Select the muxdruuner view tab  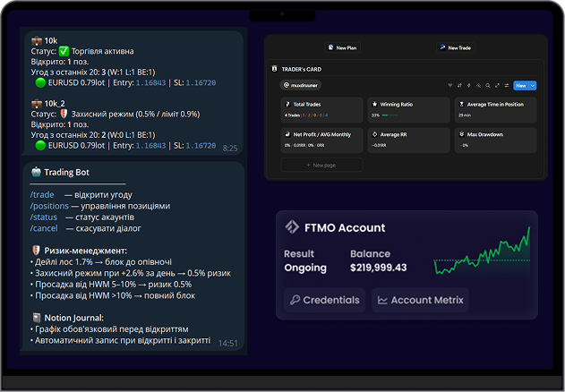pyautogui.click(x=301, y=85)
